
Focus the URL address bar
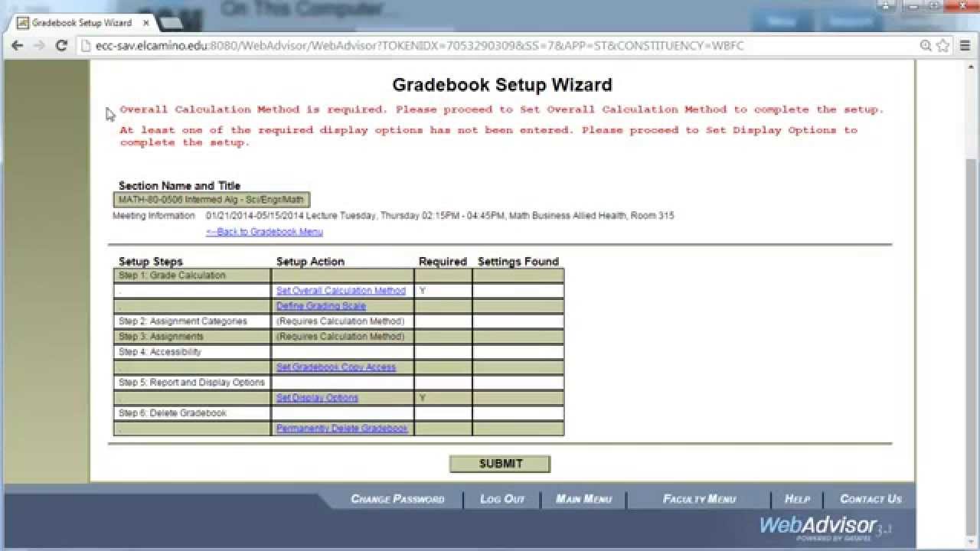[x=498, y=46]
